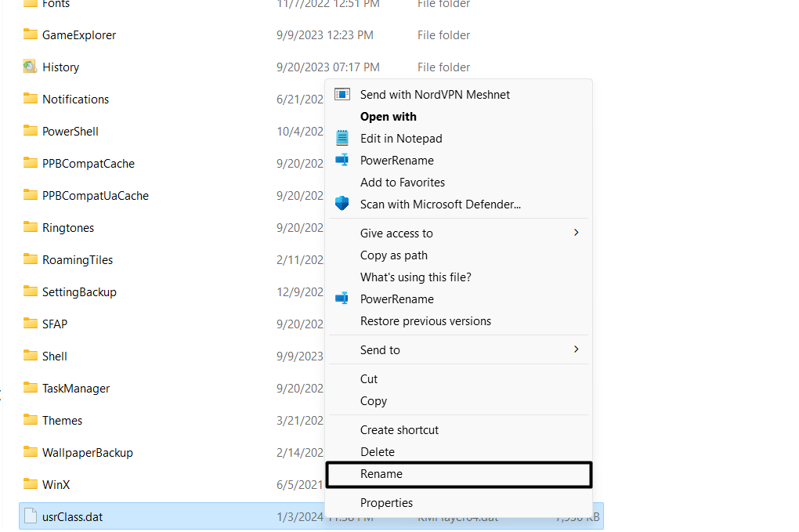Click the Microsoft Defender shield icon
The image size is (799, 532).
point(342,204)
